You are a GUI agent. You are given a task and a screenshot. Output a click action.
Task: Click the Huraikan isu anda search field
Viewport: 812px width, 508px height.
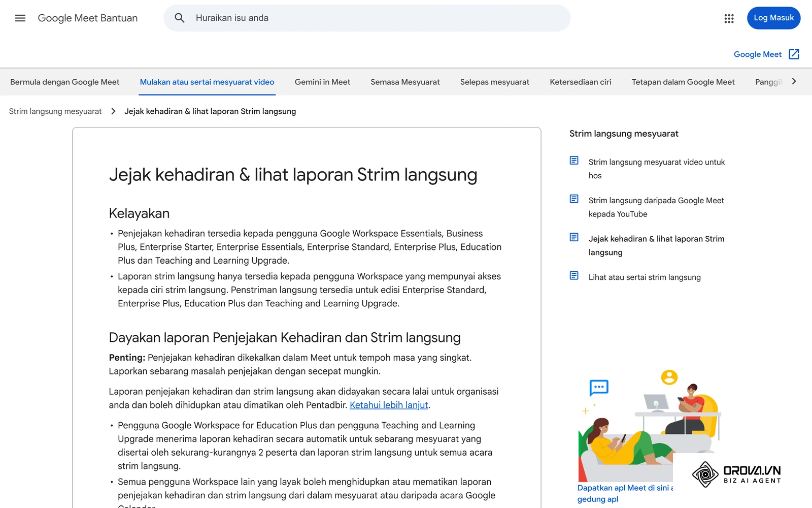(x=366, y=18)
